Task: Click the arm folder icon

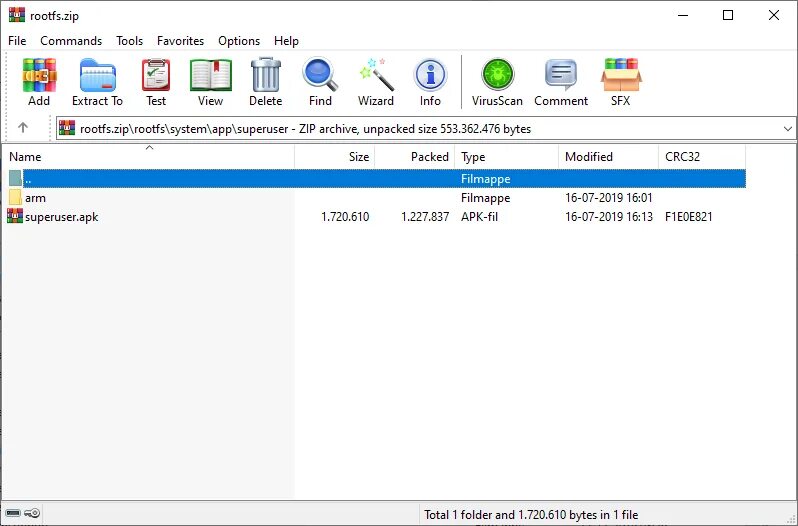Action: coord(15,197)
